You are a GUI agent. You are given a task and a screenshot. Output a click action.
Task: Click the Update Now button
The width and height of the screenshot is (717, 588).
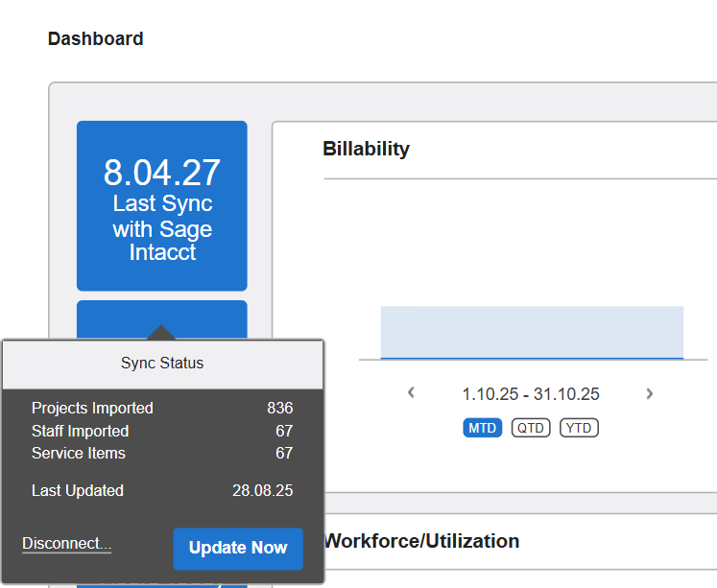pyautogui.click(x=238, y=549)
